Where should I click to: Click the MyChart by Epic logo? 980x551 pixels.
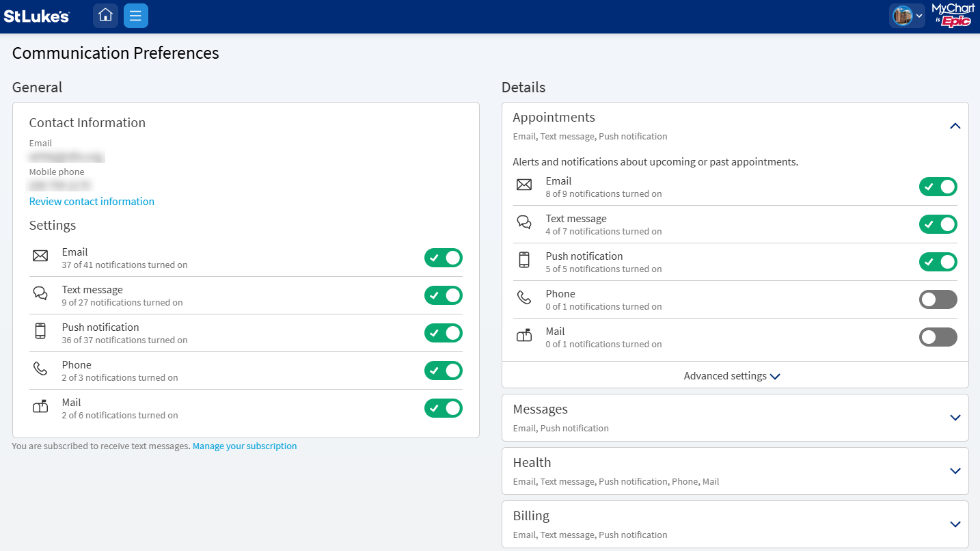pyautogui.click(x=952, y=16)
